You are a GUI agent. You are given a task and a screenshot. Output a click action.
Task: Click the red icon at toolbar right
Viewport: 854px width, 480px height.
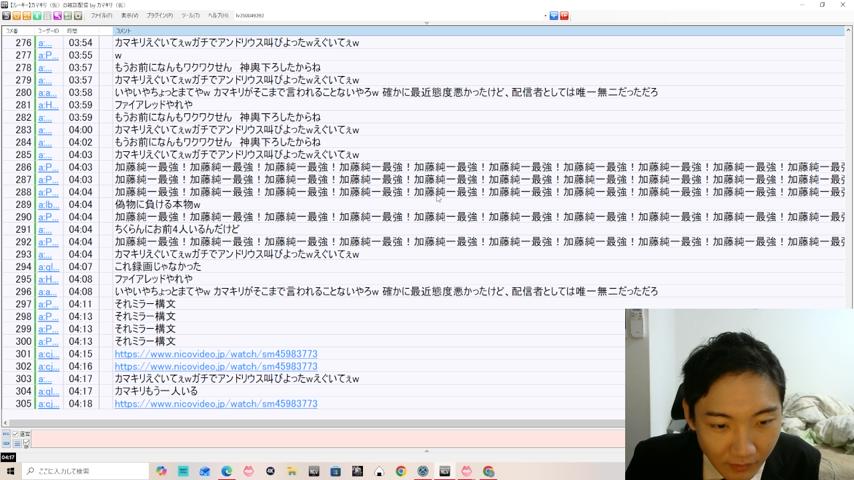pos(564,16)
